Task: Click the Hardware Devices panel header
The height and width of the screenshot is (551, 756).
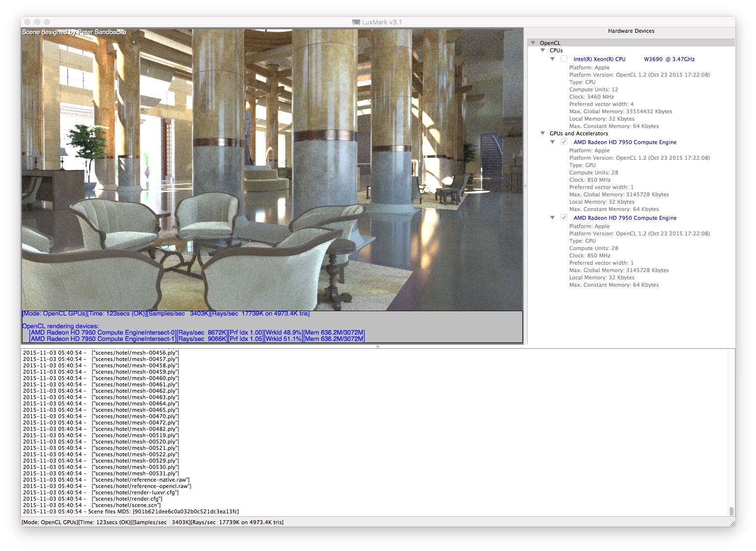Action: click(x=631, y=31)
